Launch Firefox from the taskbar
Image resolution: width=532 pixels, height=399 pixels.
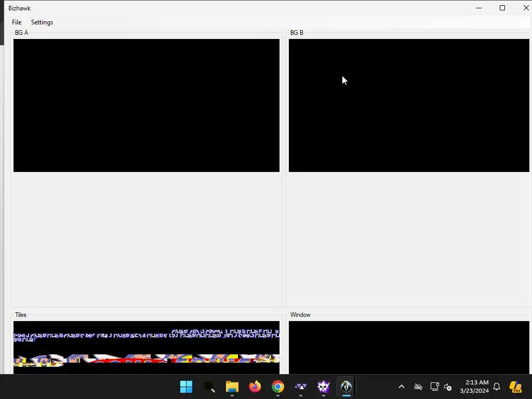(255, 387)
